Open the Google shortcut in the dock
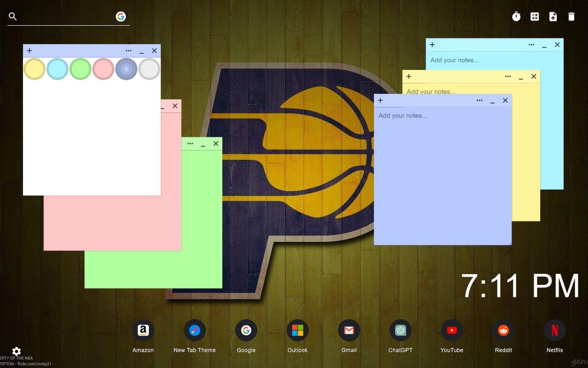588x368 pixels. coord(246,330)
